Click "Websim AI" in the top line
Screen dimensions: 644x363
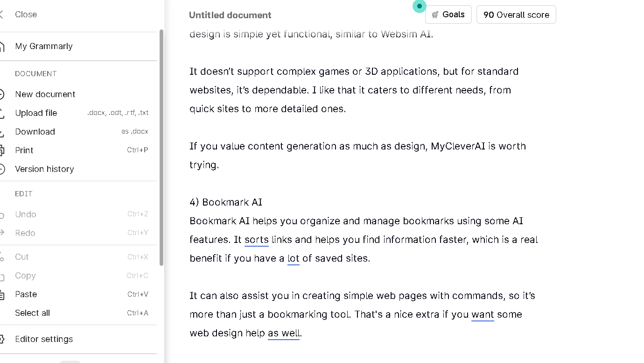coord(406,34)
